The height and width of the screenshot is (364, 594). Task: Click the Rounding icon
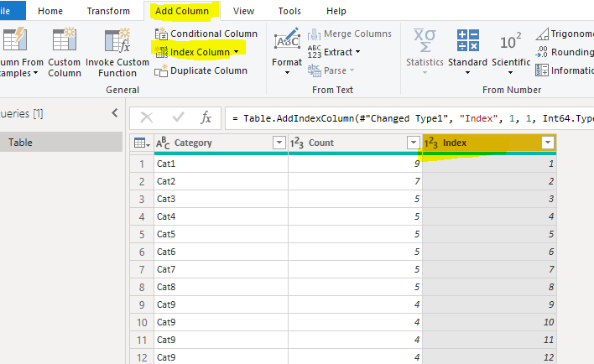[542, 52]
